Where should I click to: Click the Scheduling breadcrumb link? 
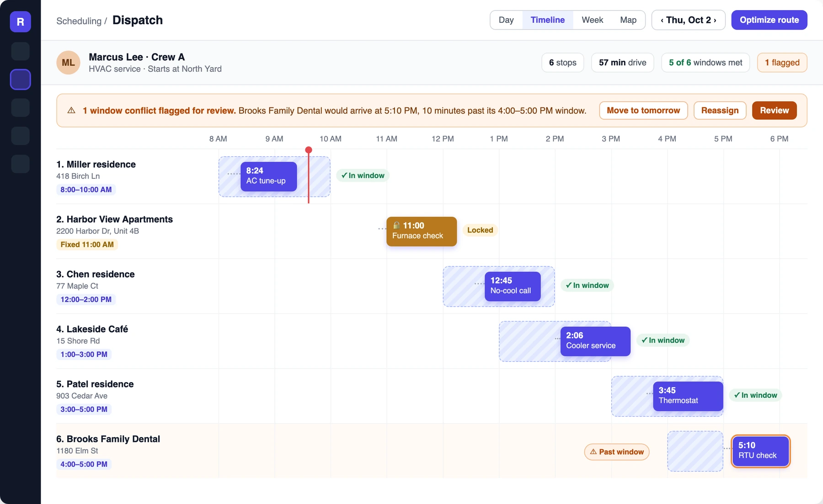(x=79, y=21)
